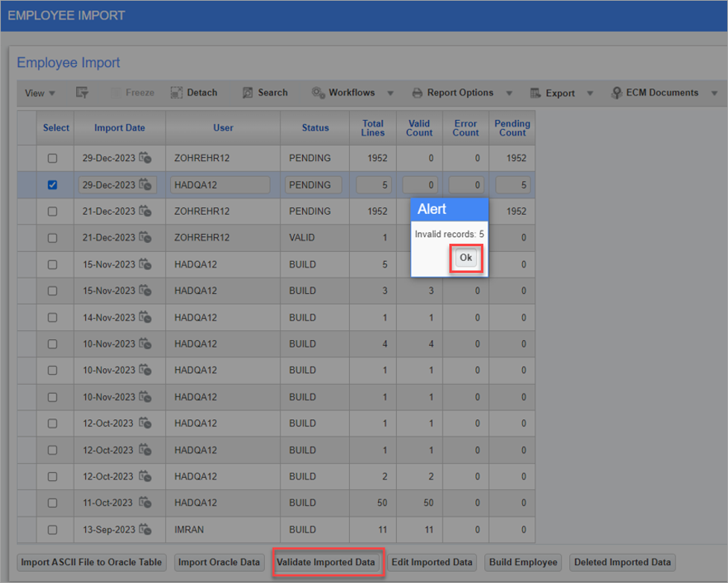Tick checkbox for 13-Sep-2023 IMRAN row
The height and width of the screenshot is (583, 728).
coord(52,529)
